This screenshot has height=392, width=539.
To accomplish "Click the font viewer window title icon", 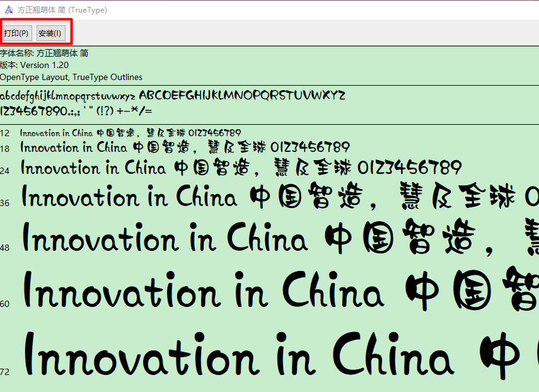I will (9, 10).
